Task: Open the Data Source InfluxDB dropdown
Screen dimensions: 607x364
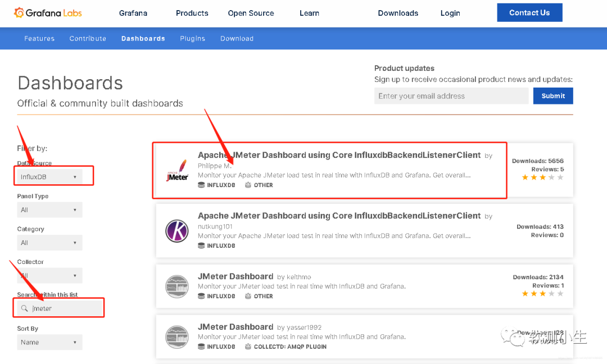Action: pyautogui.click(x=49, y=177)
